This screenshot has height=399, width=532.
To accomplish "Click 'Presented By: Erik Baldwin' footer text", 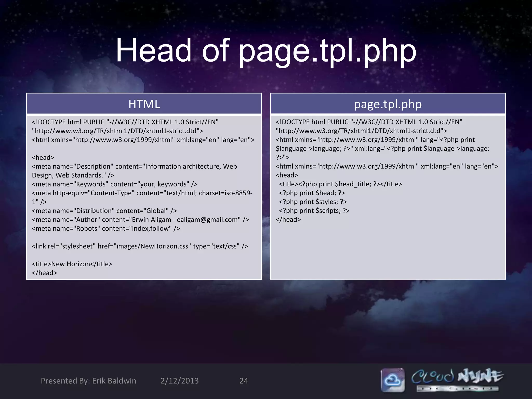I will [x=88, y=381].
